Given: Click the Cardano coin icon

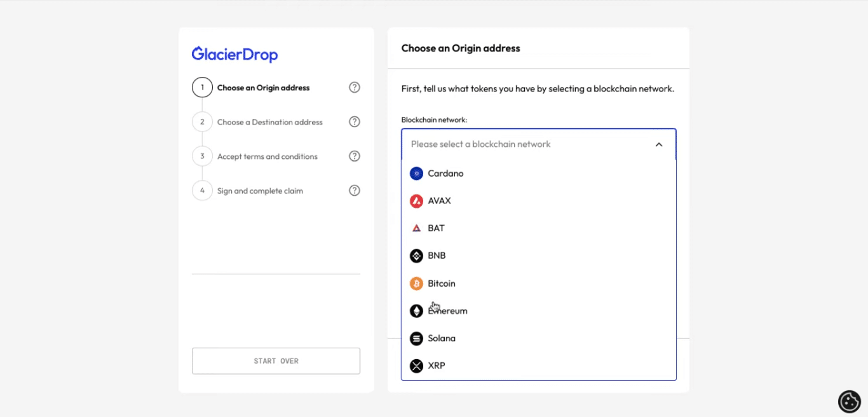Looking at the screenshot, I should [x=416, y=174].
